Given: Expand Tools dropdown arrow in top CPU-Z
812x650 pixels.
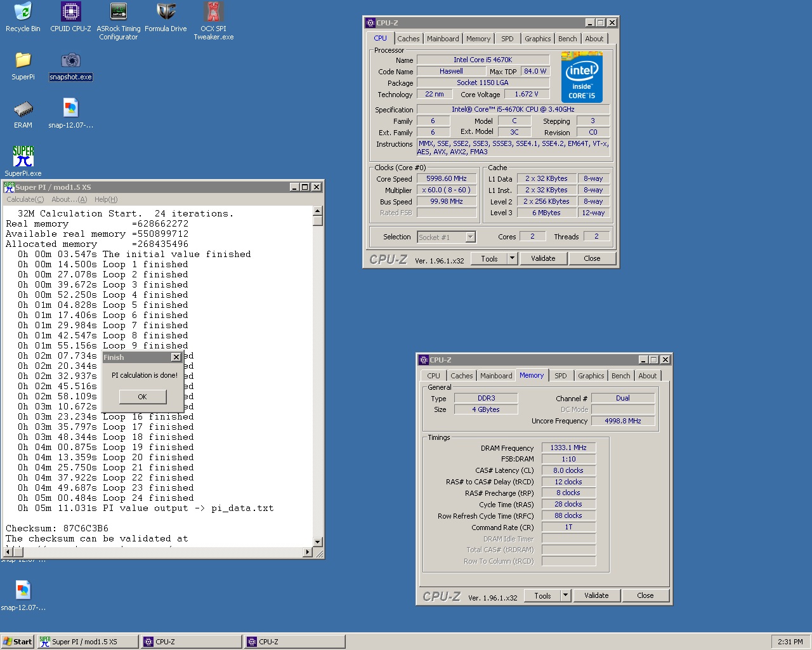Looking at the screenshot, I should [x=513, y=258].
